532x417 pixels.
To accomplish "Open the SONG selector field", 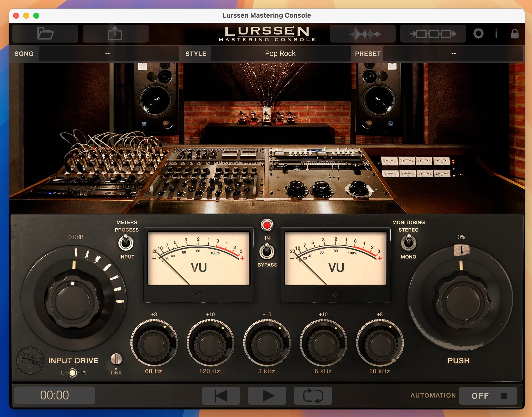I will [109, 54].
